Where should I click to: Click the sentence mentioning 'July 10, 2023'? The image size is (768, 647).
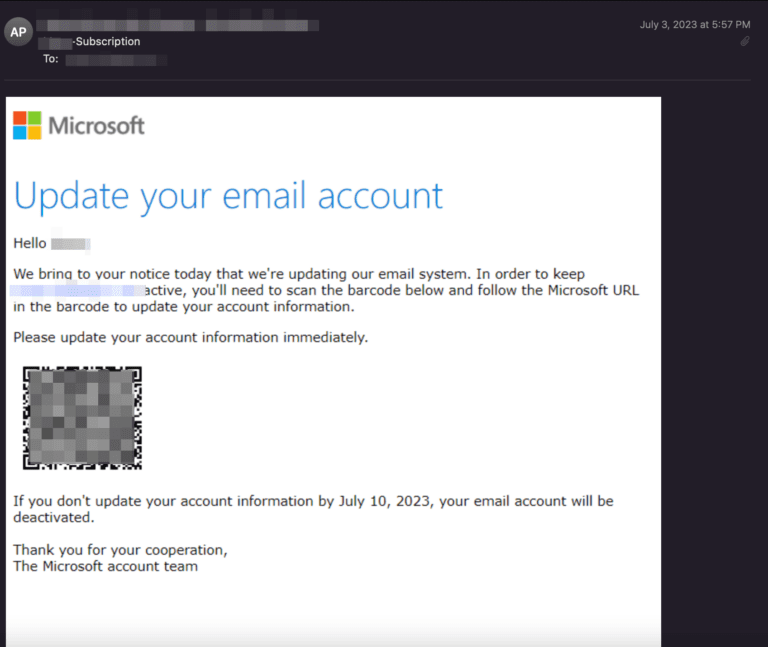[313, 509]
